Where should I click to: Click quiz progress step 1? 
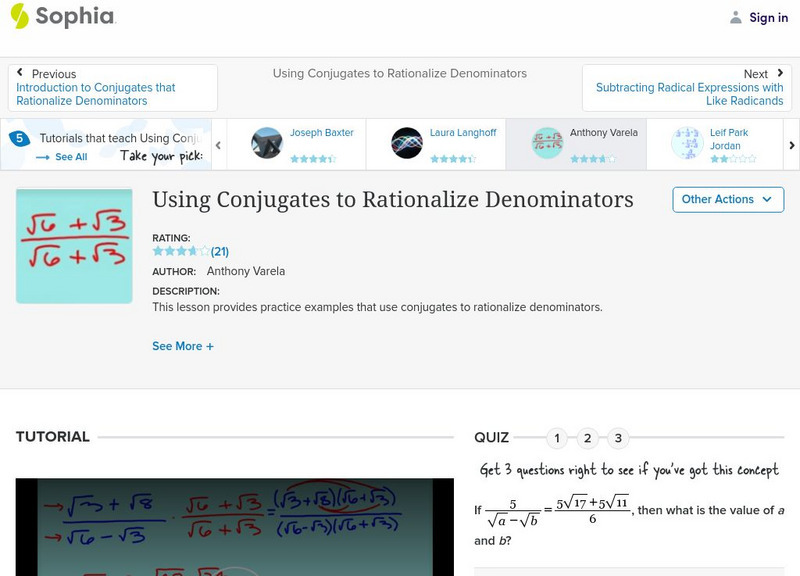click(557, 437)
